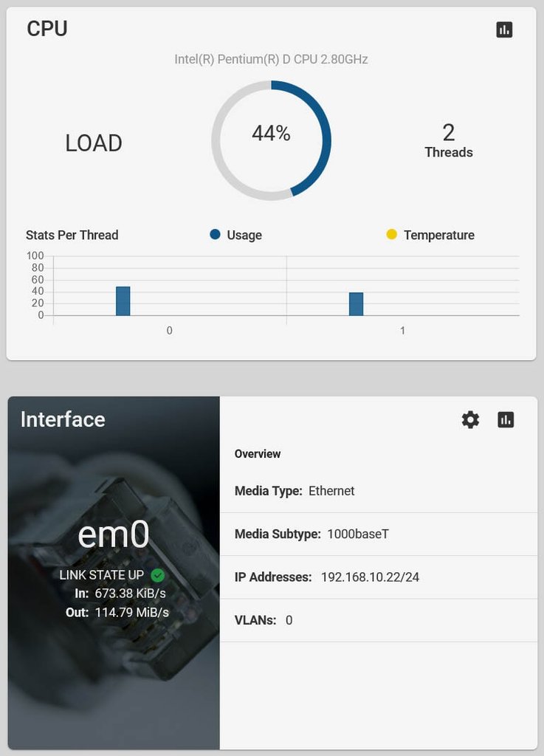Click the usage bar for thread 0
The height and width of the screenshot is (756, 544).
tap(123, 301)
